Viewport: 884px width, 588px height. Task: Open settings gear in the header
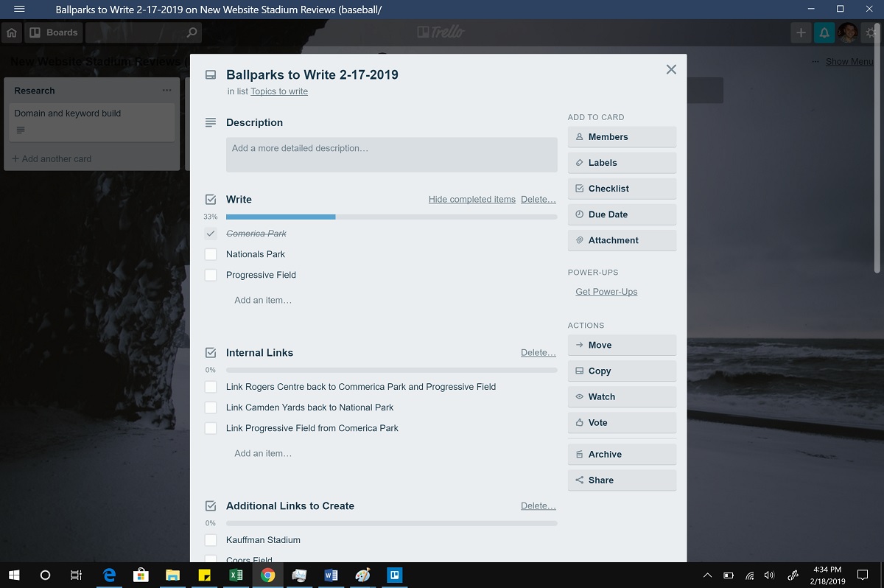coord(871,32)
